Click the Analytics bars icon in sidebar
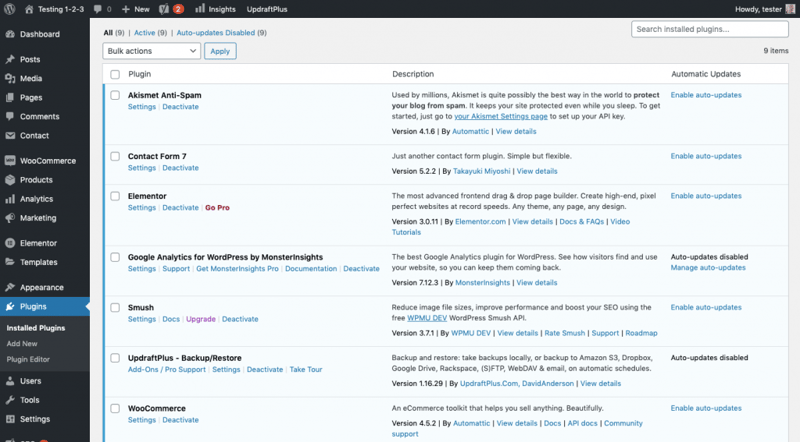This screenshot has height=442, width=800. [10, 199]
